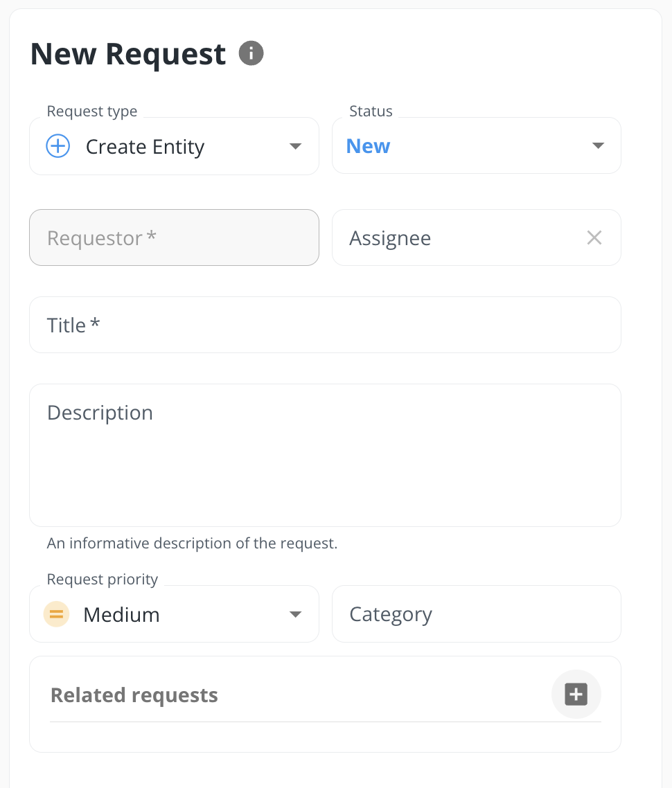The height and width of the screenshot is (788, 672).
Task: Focus the Requestor input field
Action: pyautogui.click(x=174, y=238)
